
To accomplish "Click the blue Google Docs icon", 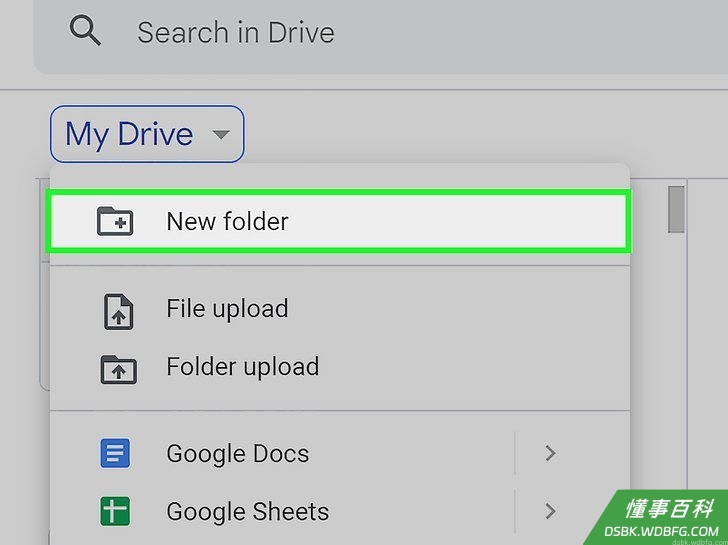I will pos(115,453).
